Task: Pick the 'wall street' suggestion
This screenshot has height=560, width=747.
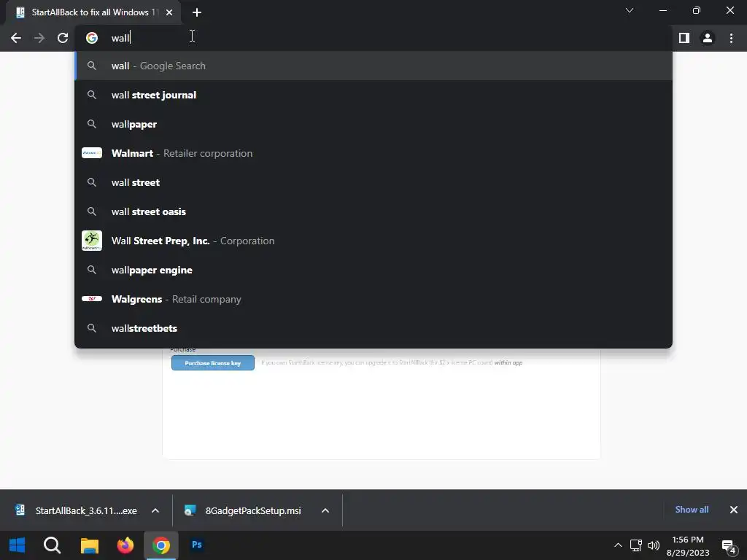Action: pyautogui.click(x=373, y=182)
